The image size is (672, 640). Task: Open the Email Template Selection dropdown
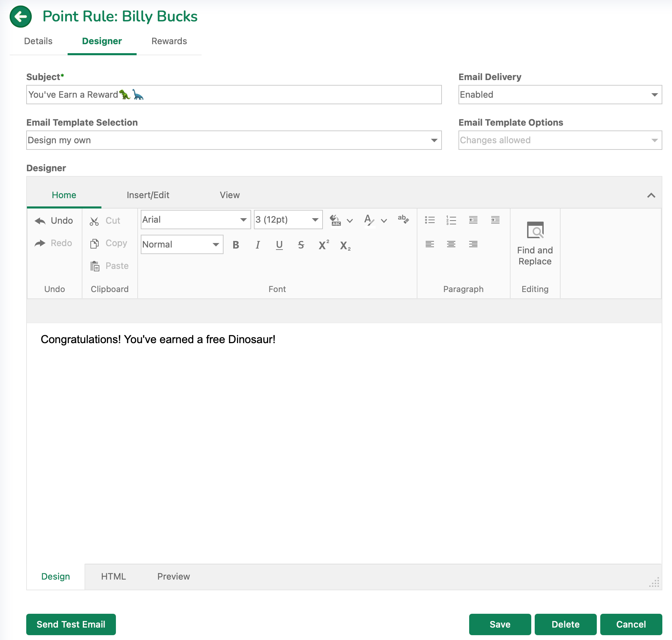tap(234, 140)
